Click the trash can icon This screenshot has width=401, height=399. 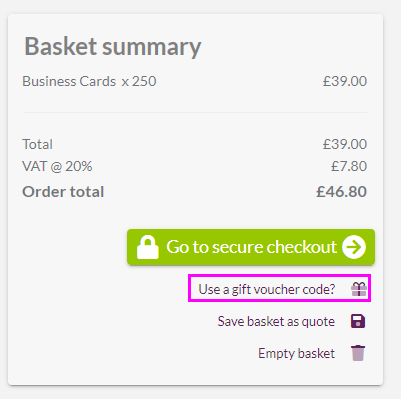point(358,353)
